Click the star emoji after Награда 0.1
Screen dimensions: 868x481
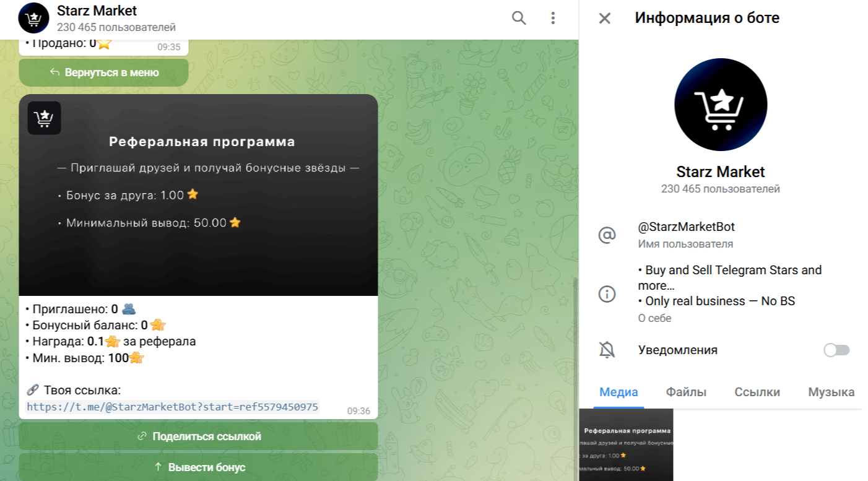pyautogui.click(x=112, y=341)
